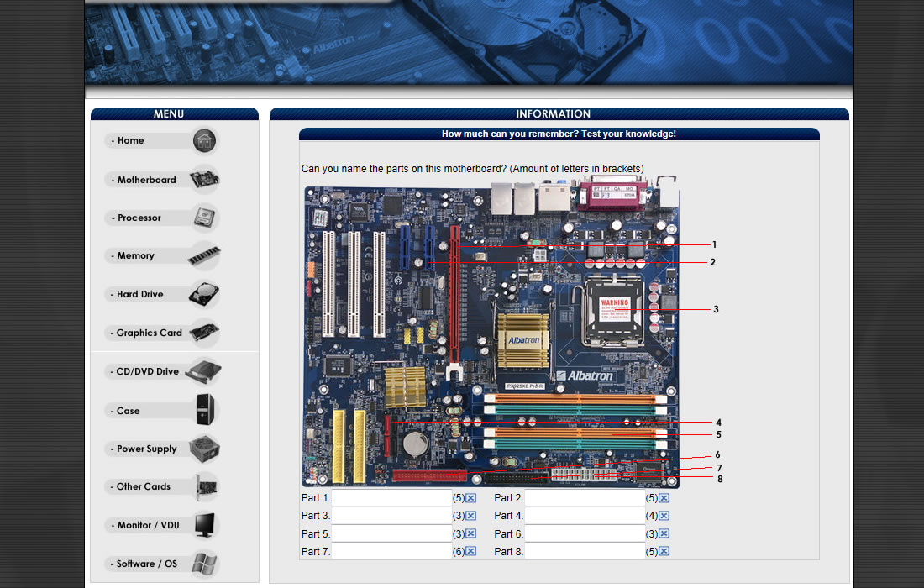Viewport: 924px width, 588px height.
Task: Select the Part 7 answer field
Action: (391, 552)
